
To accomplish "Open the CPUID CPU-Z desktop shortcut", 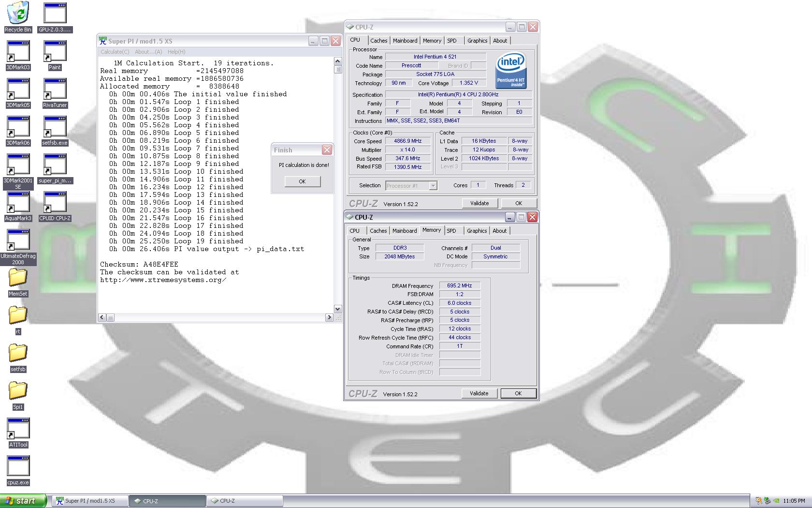I will tap(55, 206).
